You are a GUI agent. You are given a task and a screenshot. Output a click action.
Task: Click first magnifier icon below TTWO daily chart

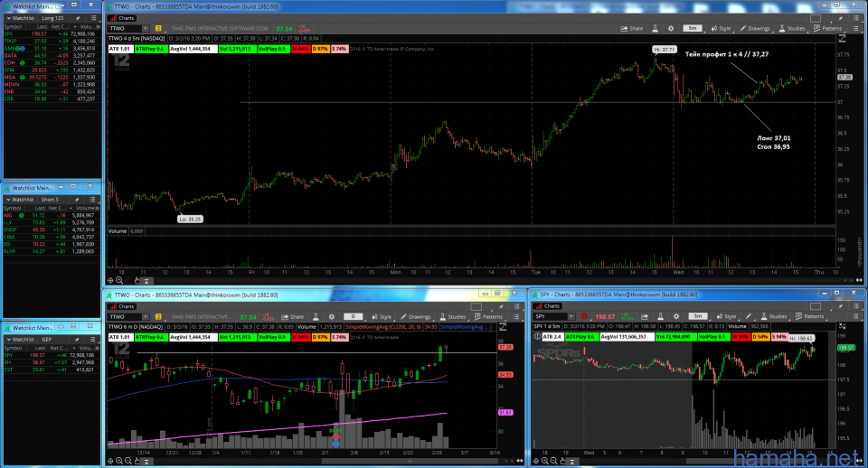click(x=119, y=461)
